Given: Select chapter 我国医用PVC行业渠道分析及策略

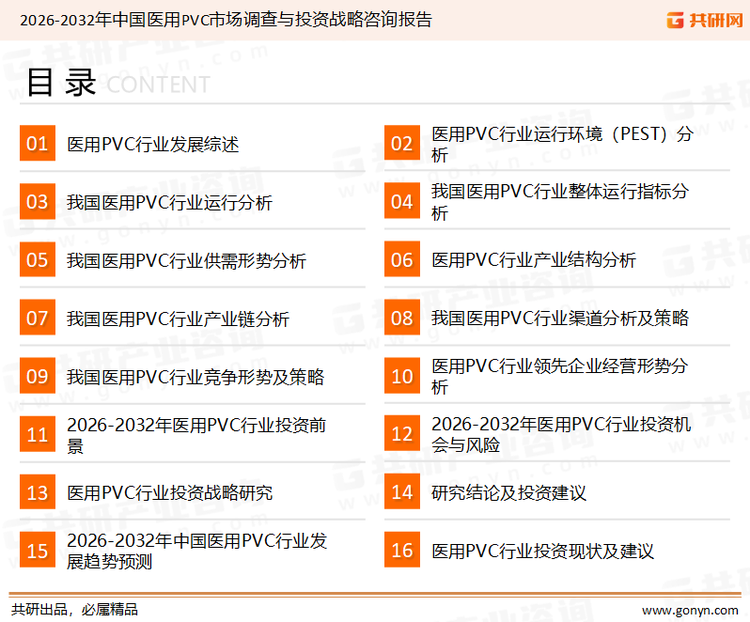Looking at the screenshot, I should coord(560,318).
